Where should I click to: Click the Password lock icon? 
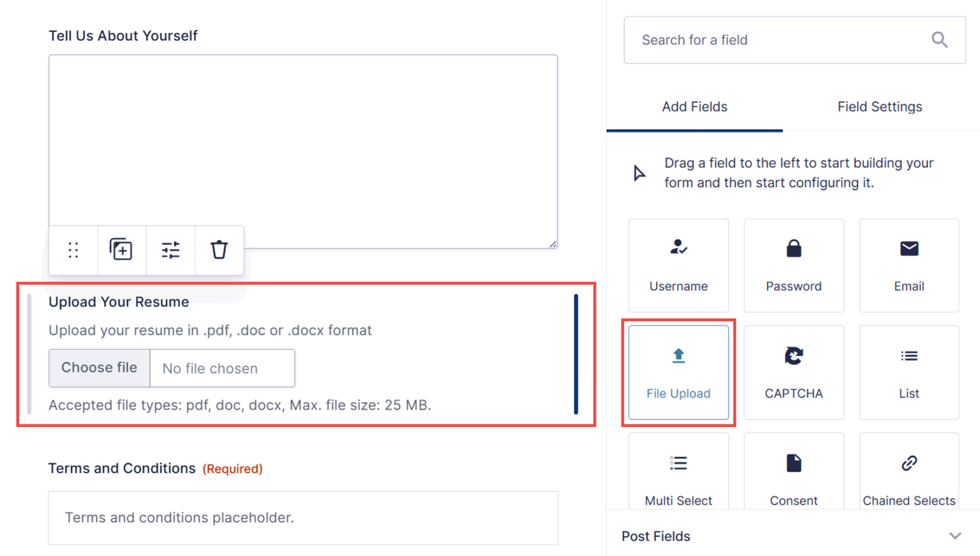[793, 249]
